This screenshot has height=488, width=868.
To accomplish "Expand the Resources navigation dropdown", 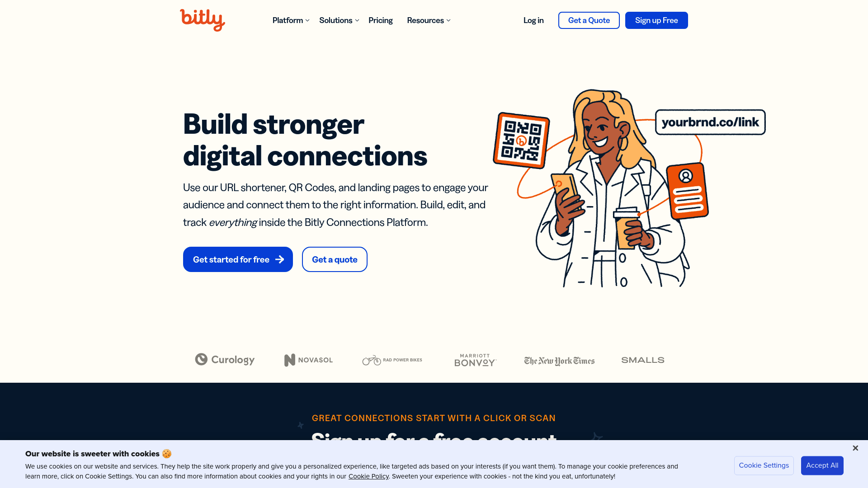I will pos(429,20).
